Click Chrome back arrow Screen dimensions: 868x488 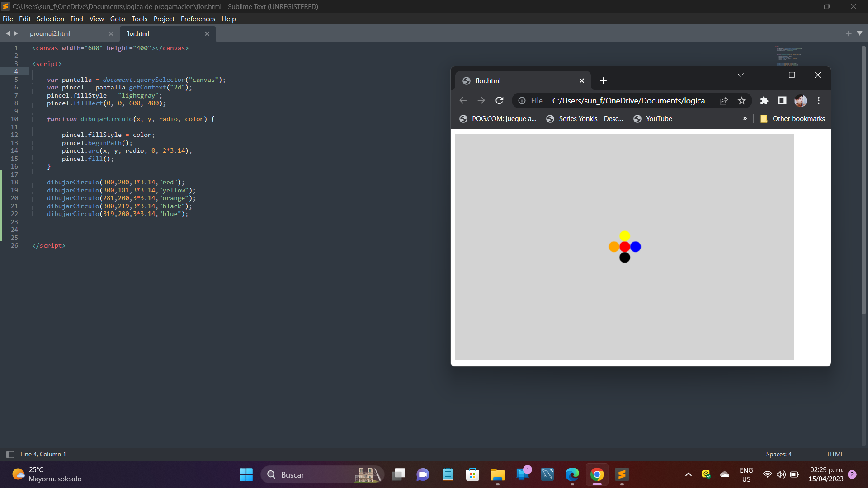(463, 101)
